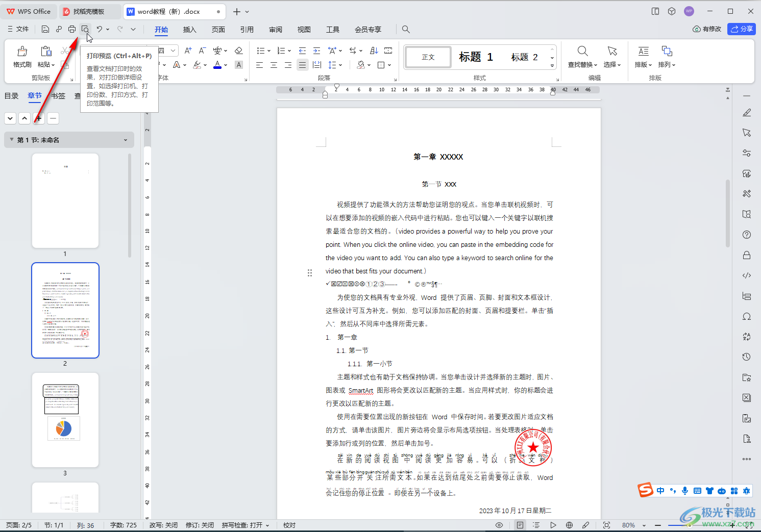The height and width of the screenshot is (532, 761).
Task: Toggle page layout view in status bar
Action: 520,525
